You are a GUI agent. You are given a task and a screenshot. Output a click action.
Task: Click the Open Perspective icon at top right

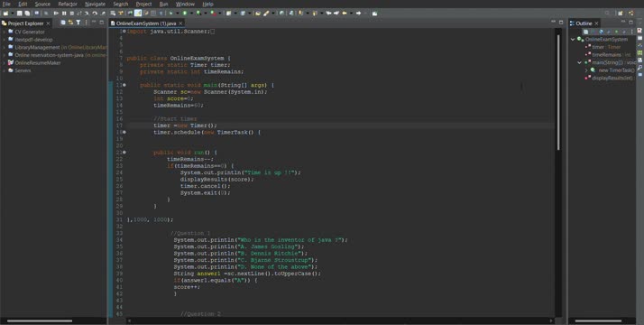(621, 14)
